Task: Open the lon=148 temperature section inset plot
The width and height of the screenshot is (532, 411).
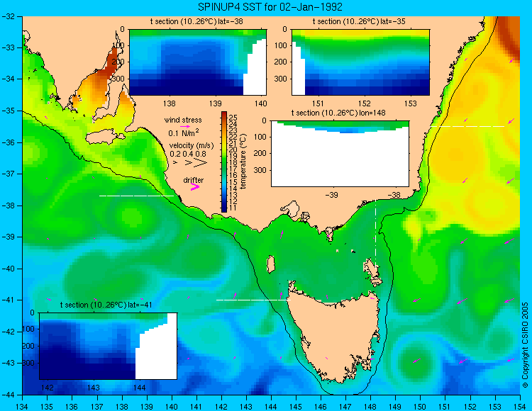Action: click(x=340, y=153)
